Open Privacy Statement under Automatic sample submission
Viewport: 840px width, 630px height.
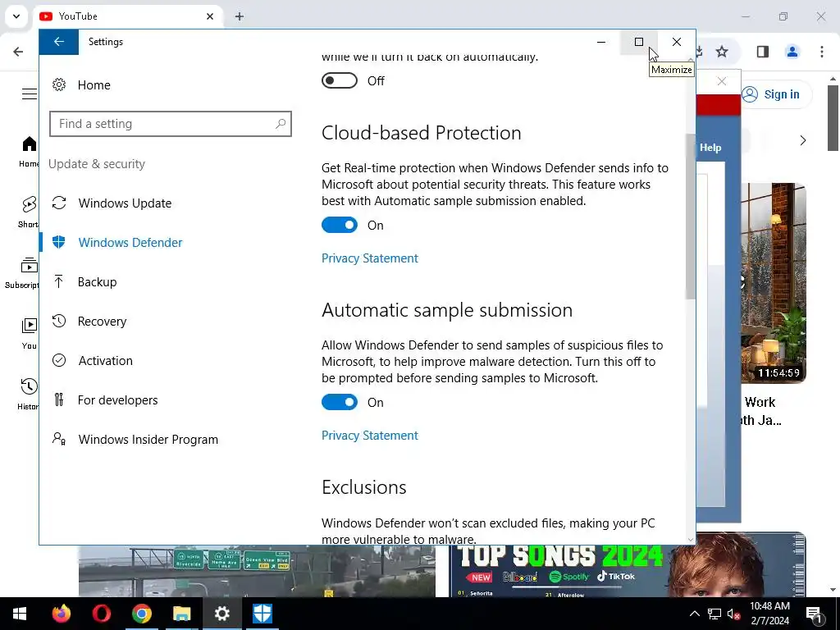click(370, 436)
